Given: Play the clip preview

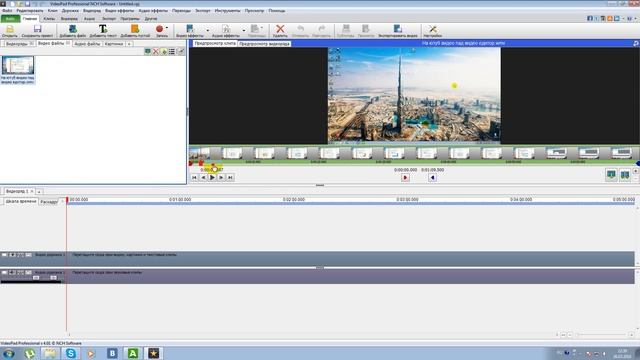Looking at the screenshot, I should [212, 178].
